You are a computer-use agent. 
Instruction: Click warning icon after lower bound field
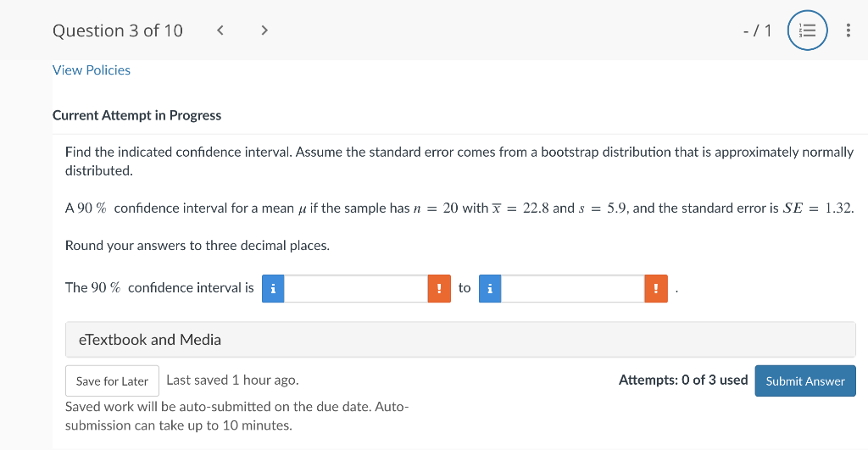click(438, 288)
